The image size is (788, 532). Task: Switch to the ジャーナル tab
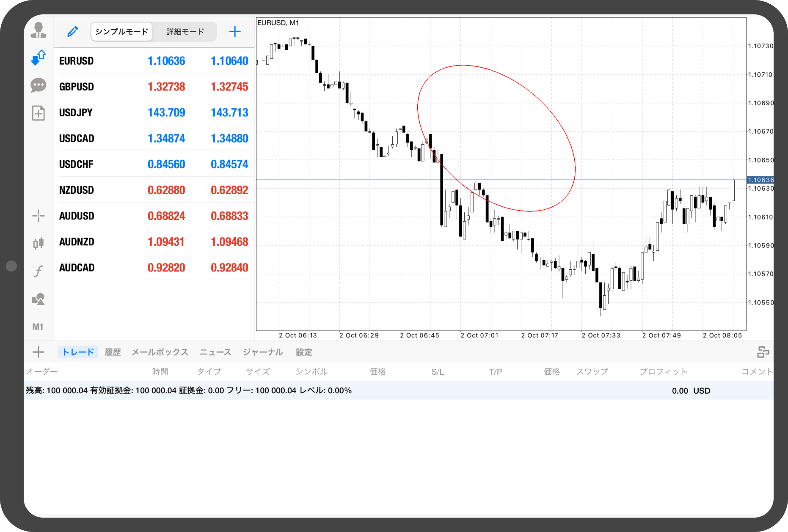(263, 352)
